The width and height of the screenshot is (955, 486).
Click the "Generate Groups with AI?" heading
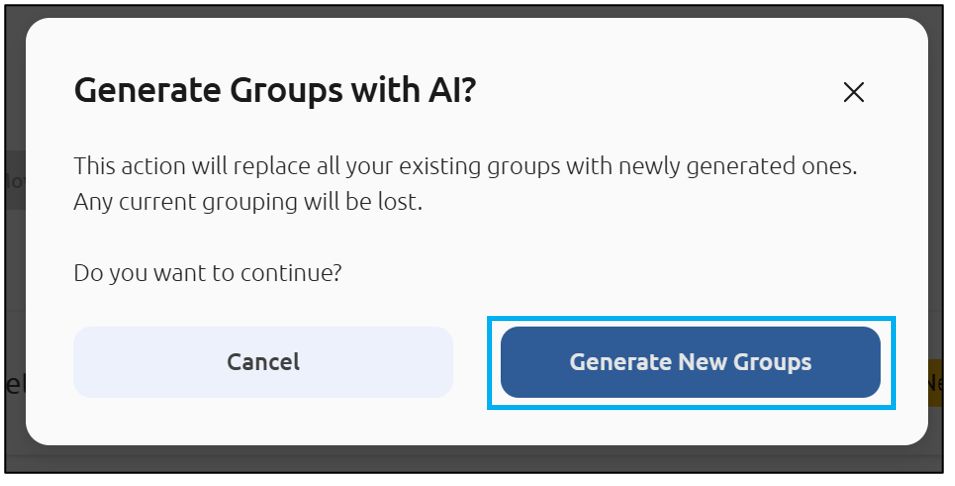pos(275,92)
